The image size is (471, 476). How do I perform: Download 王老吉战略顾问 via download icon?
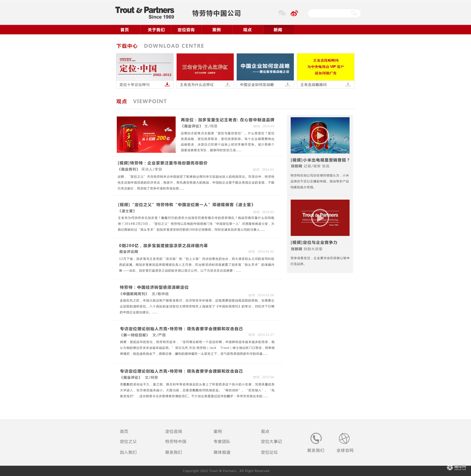348,84
